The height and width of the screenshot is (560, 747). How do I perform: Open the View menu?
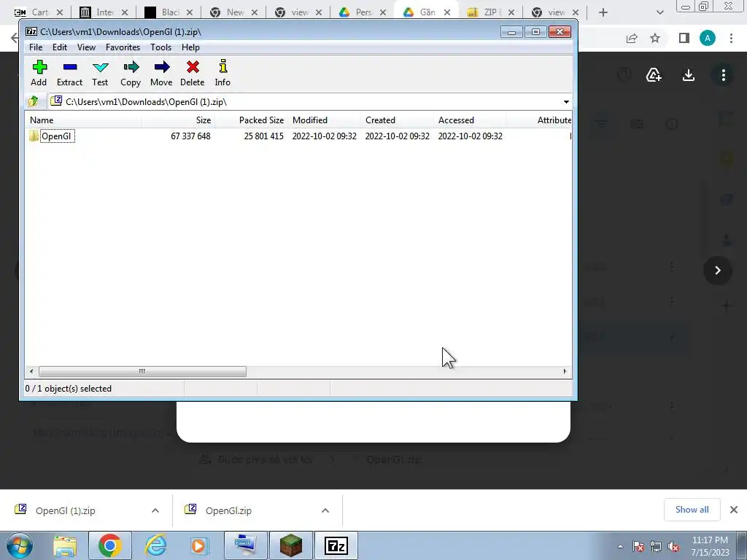click(86, 47)
